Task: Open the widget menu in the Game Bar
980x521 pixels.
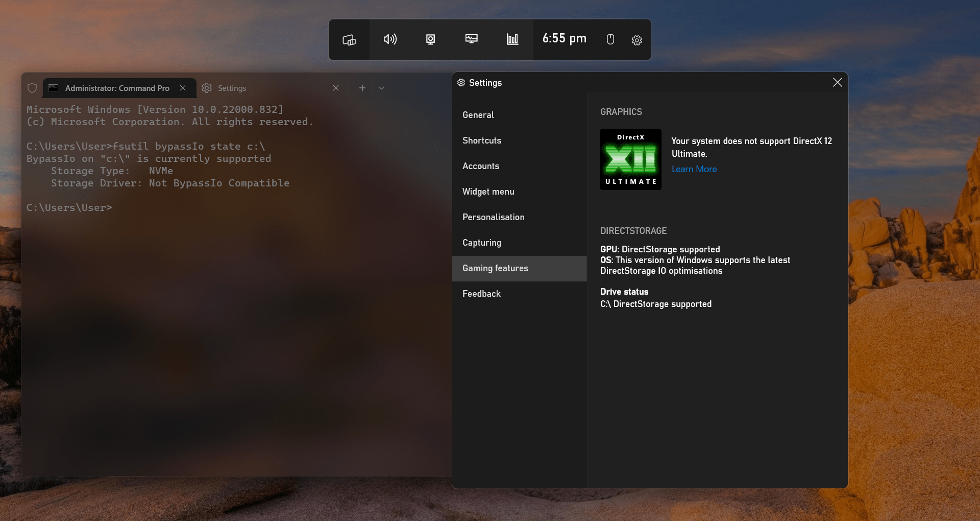Action: pyautogui.click(x=349, y=40)
